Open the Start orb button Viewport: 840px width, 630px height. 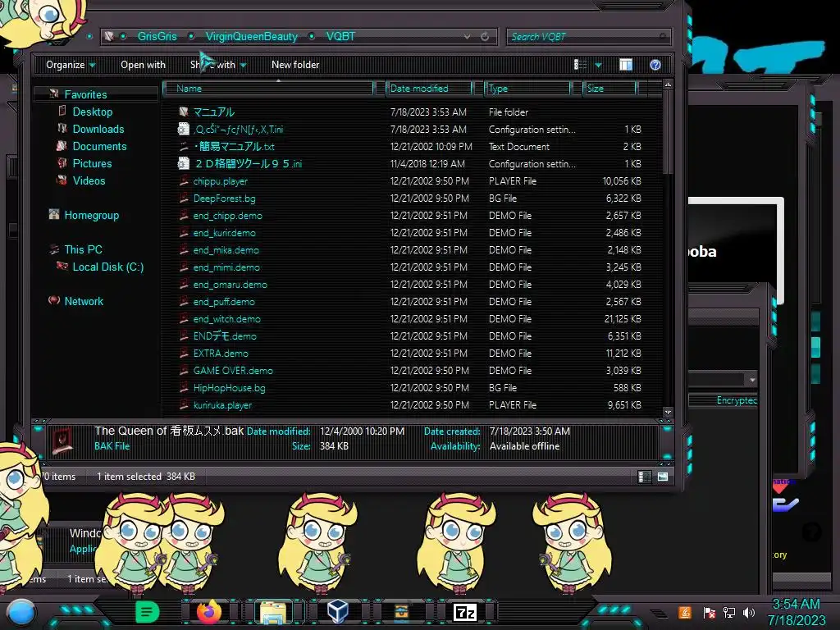click(21, 612)
